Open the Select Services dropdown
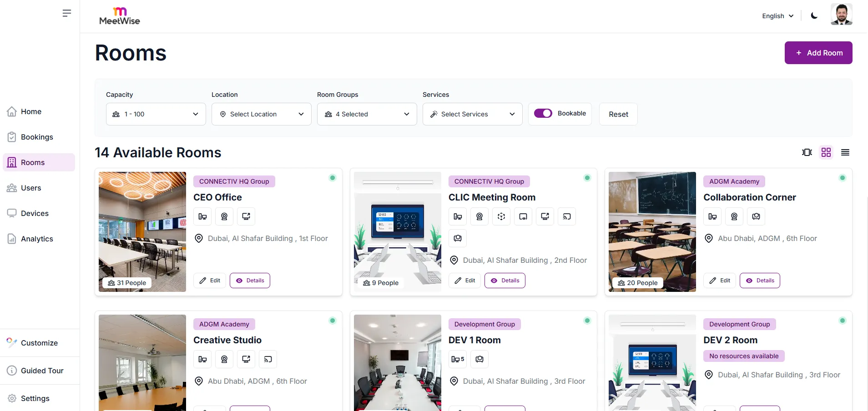Viewport: 868px width, 411px height. pos(473,114)
